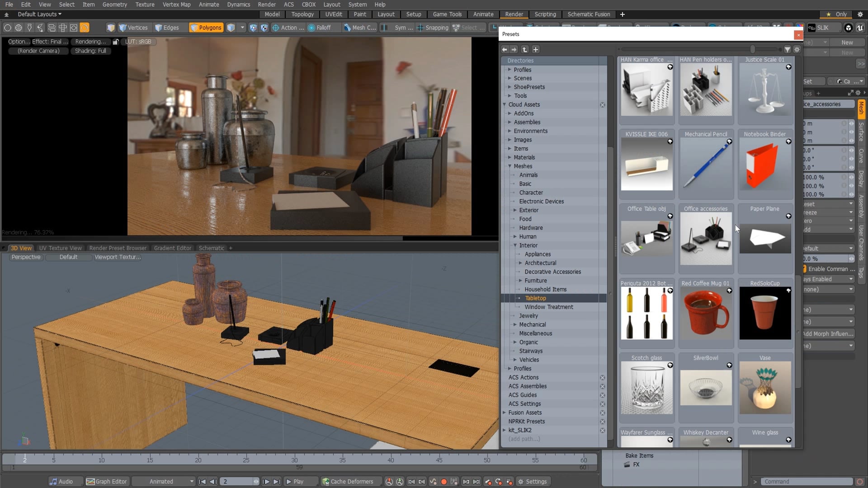
Task: Activate the Action Center tool icon
Action: [276, 28]
